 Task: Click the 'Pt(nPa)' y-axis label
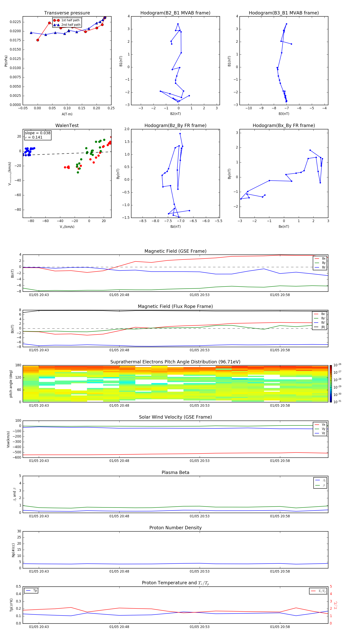pyautogui.click(x=6, y=61)
